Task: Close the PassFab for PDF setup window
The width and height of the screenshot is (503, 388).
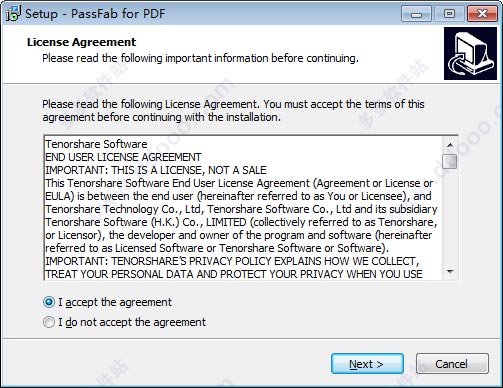Action: pos(482,14)
